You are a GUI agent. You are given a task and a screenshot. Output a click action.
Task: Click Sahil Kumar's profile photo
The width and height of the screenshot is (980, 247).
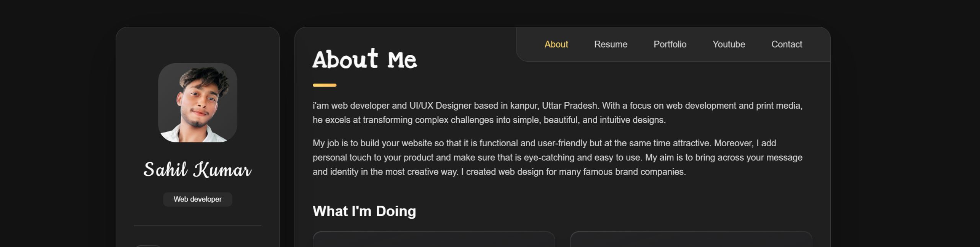(198, 103)
